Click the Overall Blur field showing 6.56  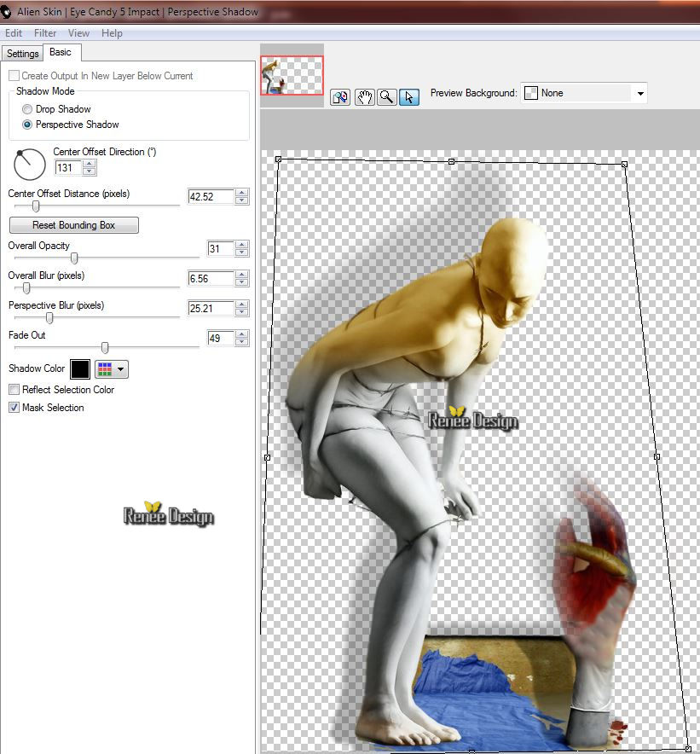(x=211, y=278)
